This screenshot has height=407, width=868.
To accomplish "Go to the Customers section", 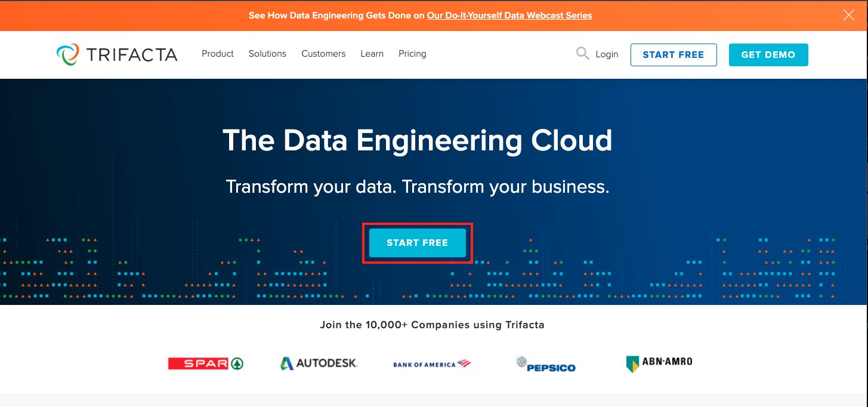I will tap(323, 54).
